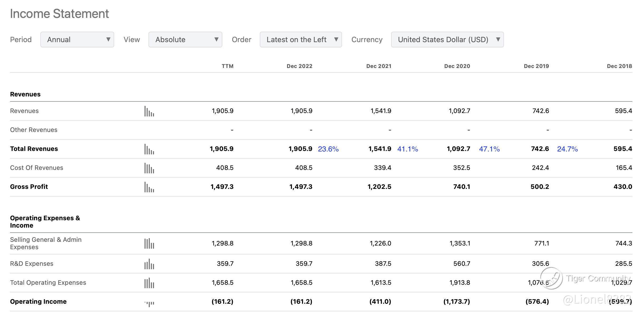Click the 23.6% revenue growth figure
Screen dimensions: 644x314
coord(328,149)
